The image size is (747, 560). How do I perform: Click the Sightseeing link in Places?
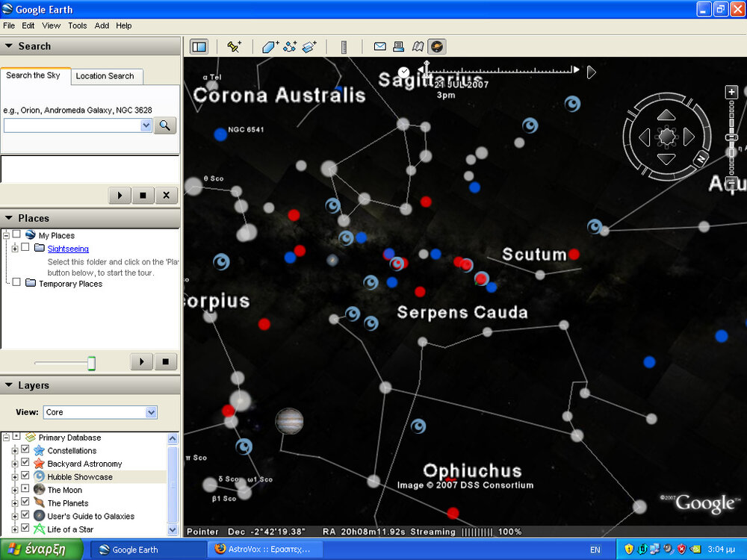coord(68,249)
